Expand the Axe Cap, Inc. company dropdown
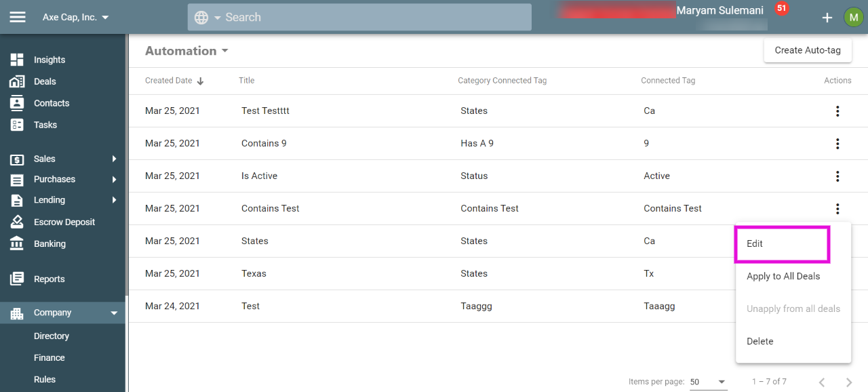Viewport: 868px width, 392px height. click(75, 17)
